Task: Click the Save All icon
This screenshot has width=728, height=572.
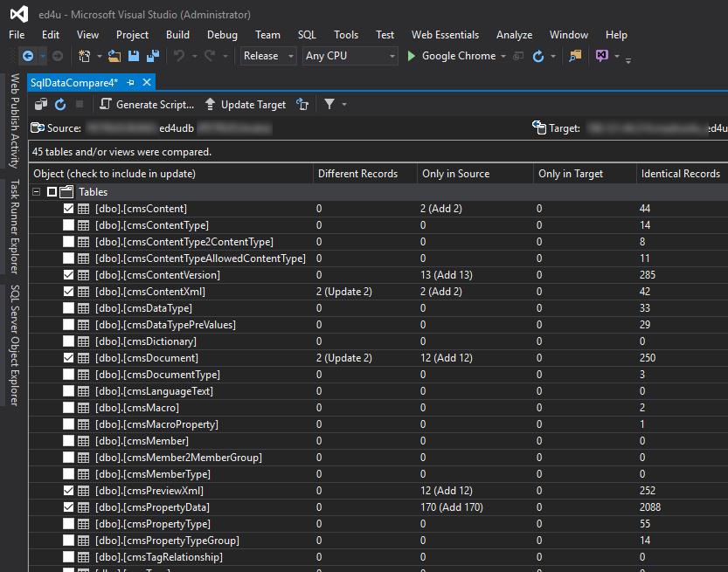Action: (x=153, y=56)
